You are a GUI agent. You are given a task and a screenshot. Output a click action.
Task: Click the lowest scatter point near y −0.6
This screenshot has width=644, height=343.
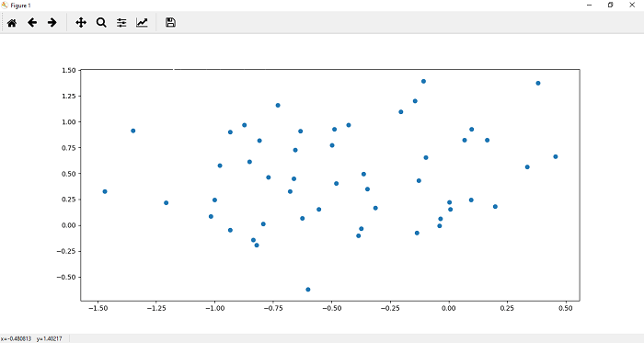308,290
